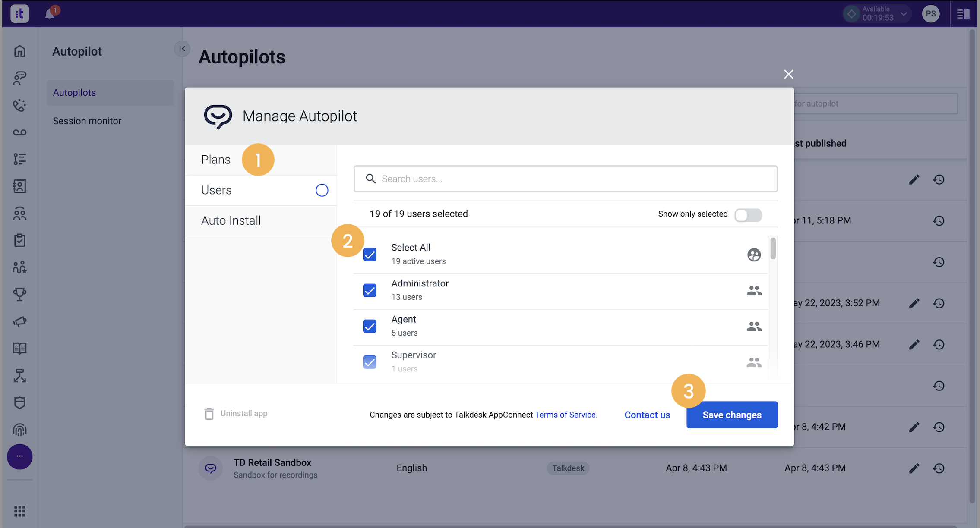Uncheck the Agent checkbox
Screen dimensions: 980x528
pyautogui.click(x=370, y=326)
